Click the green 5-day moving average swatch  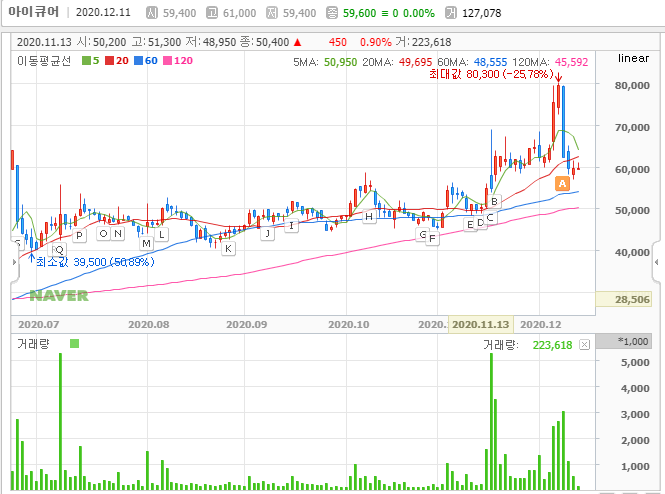click(x=86, y=61)
